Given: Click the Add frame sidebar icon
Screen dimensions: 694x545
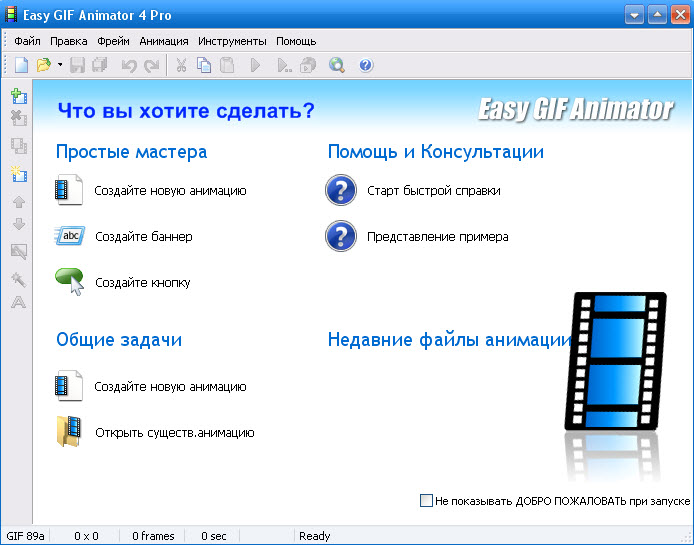Looking at the screenshot, I should (x=19, y=96).
